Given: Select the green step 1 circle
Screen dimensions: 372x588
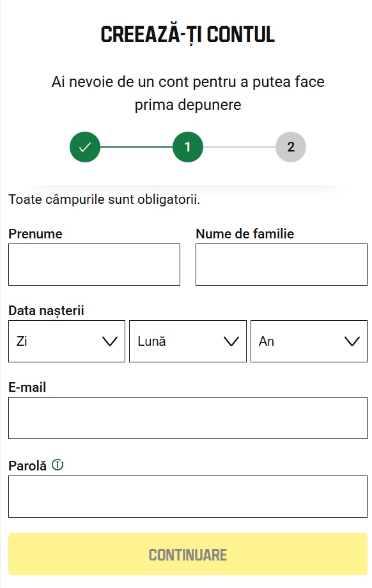Looking at the screenshot, I should [x=187, y=147].
